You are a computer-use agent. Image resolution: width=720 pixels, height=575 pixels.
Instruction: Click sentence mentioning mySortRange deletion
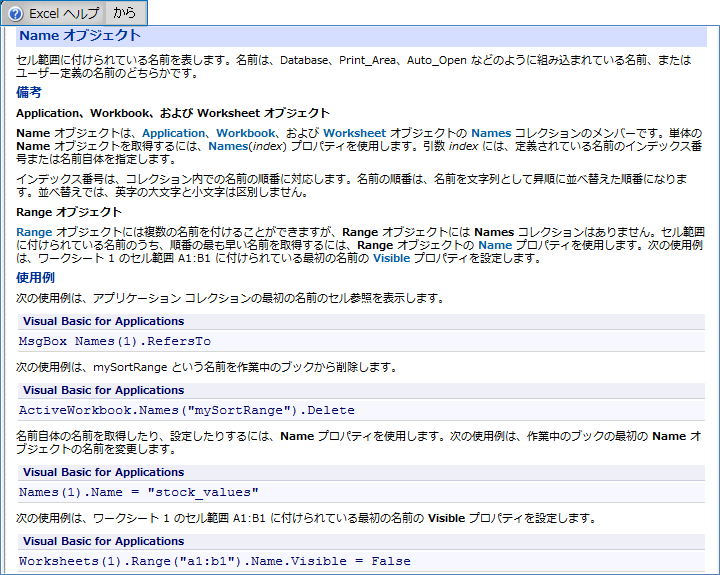pos(207,367)
